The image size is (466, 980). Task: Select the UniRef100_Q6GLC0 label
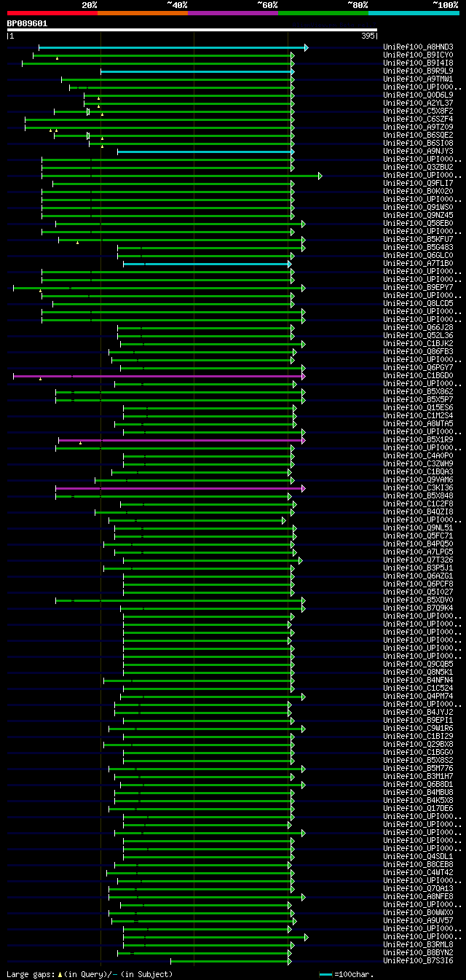coord(418,256)
